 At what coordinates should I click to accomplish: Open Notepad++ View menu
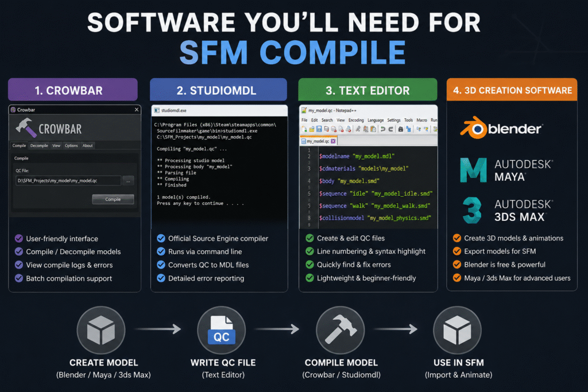click(x=341, y=121)
